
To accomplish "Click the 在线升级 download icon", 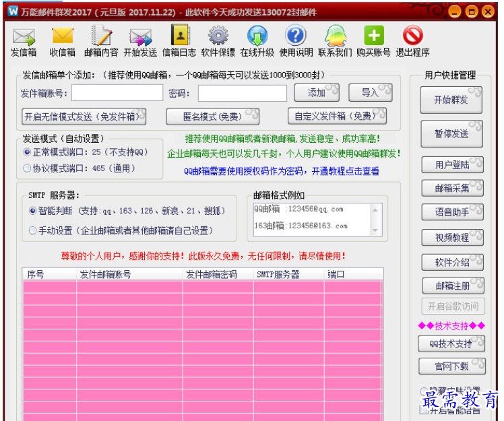I will [257, 36].
